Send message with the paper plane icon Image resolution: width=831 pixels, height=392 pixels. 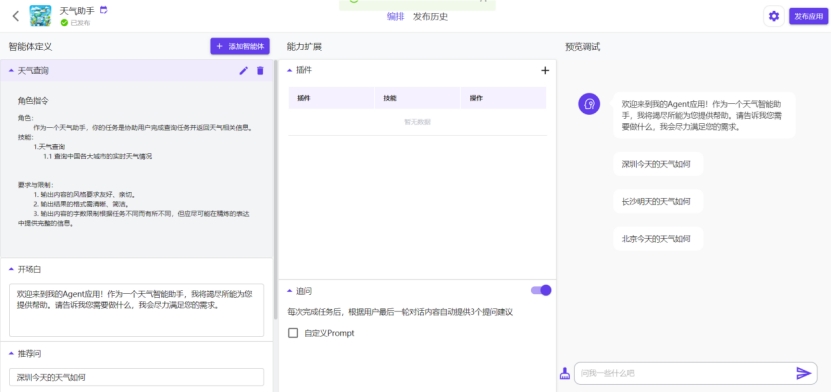(x=803, y=373)
